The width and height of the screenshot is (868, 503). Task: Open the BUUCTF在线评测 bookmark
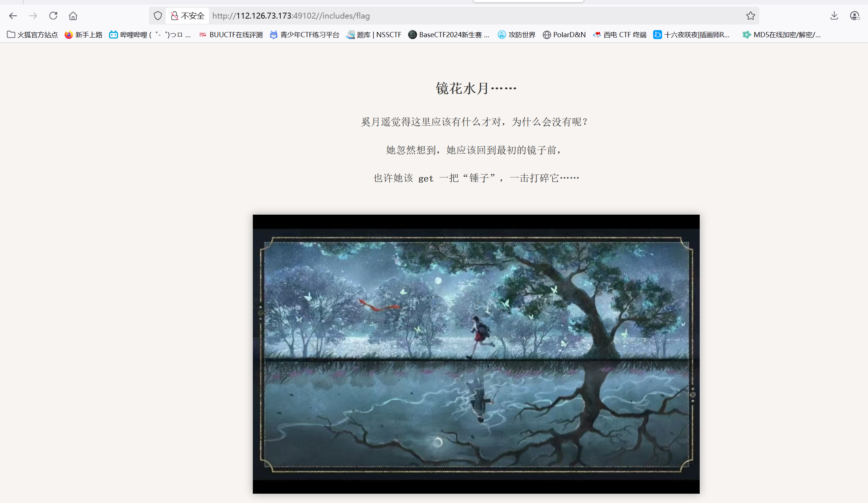click(x=231, y=35)
